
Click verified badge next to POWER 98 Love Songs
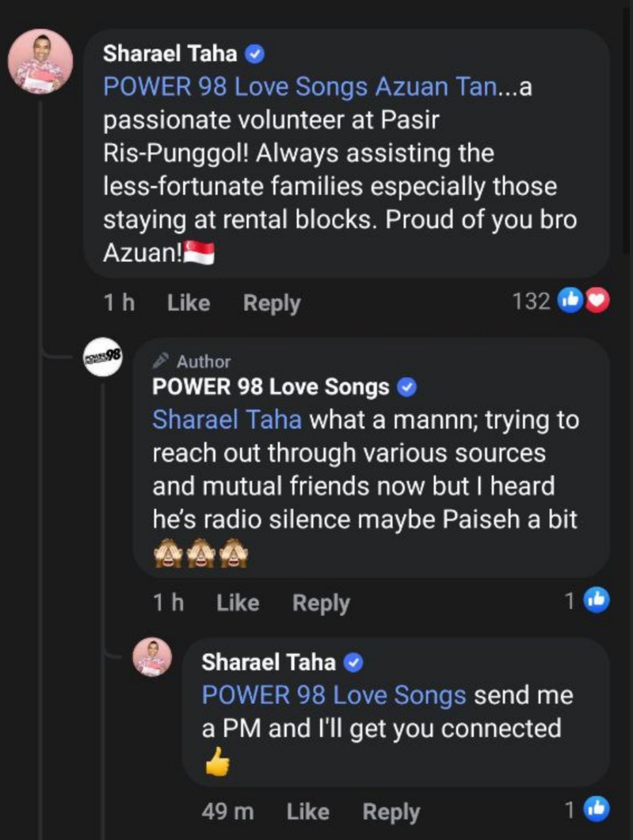point(407,388)
